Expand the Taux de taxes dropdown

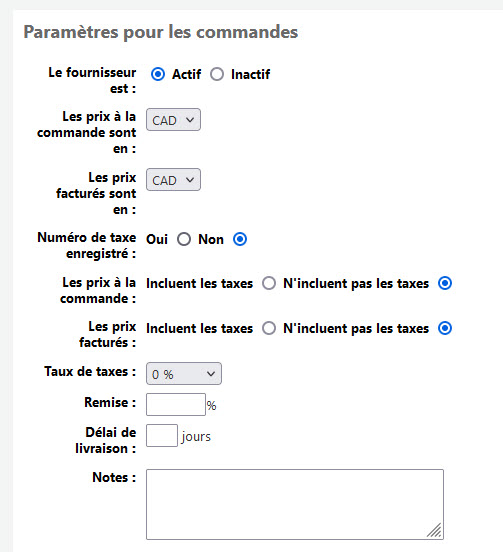click(x=184, y=374)
